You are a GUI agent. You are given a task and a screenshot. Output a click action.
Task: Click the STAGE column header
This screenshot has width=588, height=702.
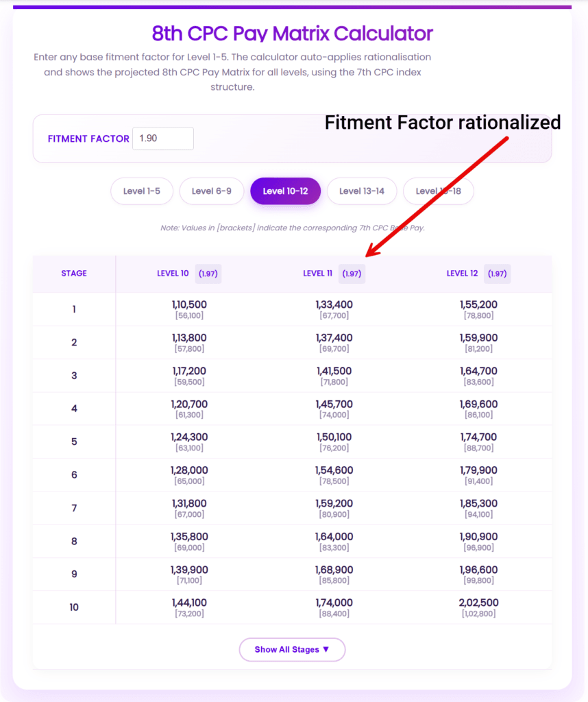click(73, 273)
